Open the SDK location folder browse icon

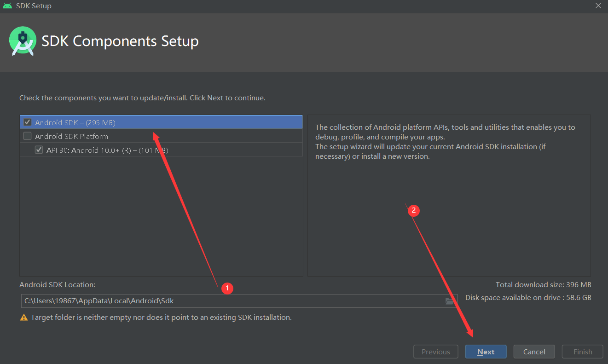pos(450,301)
